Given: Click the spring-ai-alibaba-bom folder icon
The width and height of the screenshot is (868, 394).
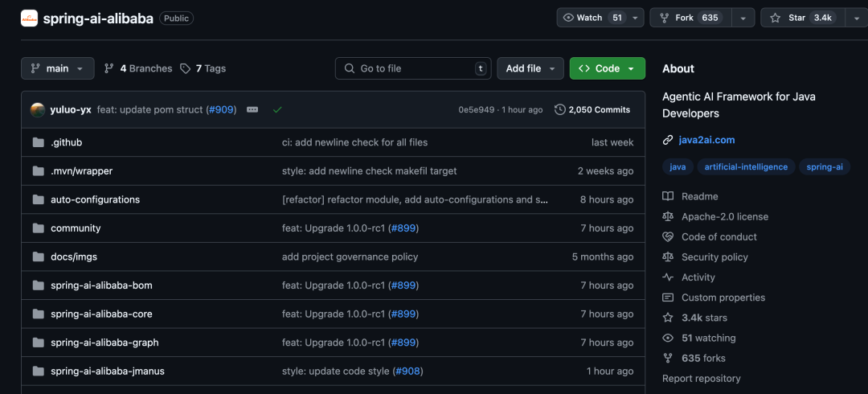Looking at the screenshot, I should [39, 285].
